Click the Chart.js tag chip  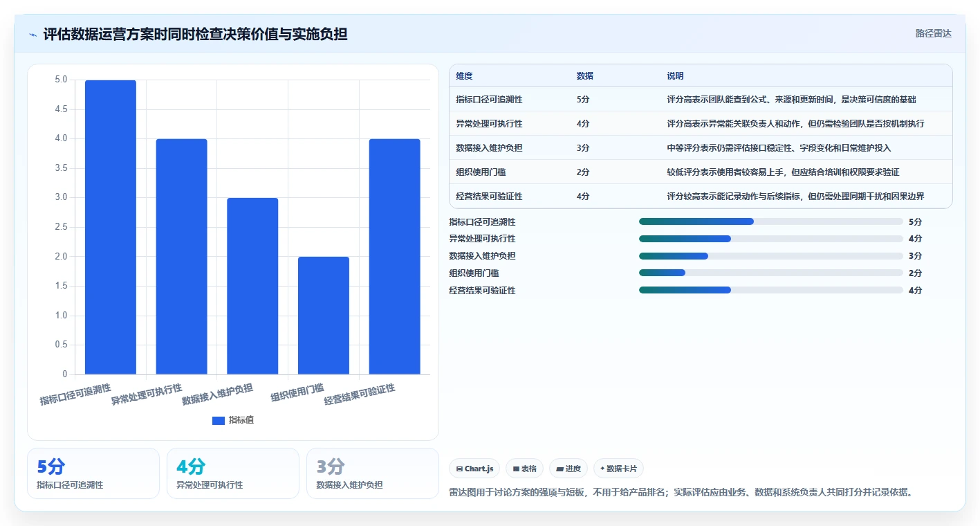coord(474,469)
